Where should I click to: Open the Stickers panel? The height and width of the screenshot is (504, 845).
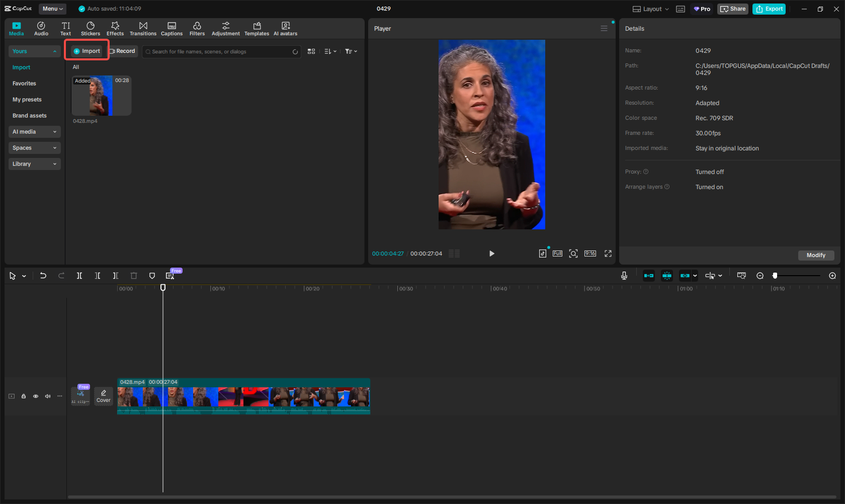[x=91, y=28]
